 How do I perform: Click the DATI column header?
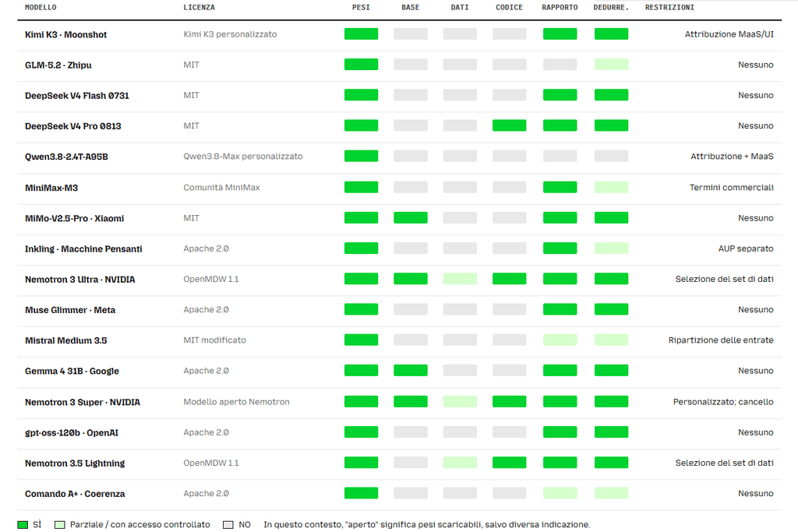tap(460, 8)
